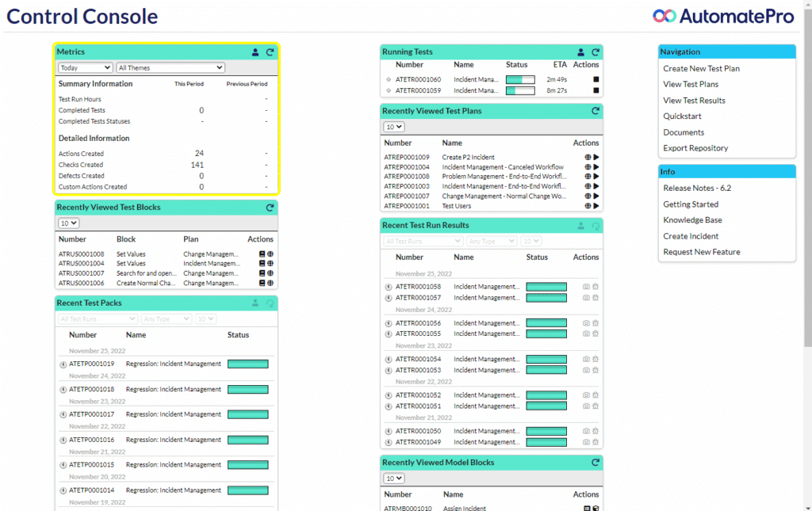Click progress bar of running test ATETR0001059
812x511 pixels.
[x=520, y=91]
